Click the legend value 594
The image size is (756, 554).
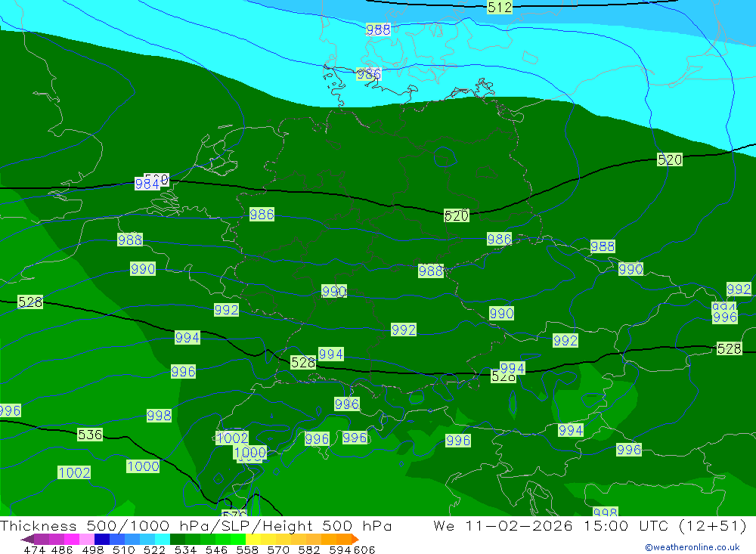pos(339,549)
